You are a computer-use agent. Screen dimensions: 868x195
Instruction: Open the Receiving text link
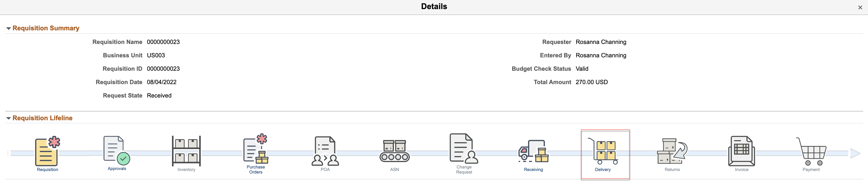[x=533, y=169]
